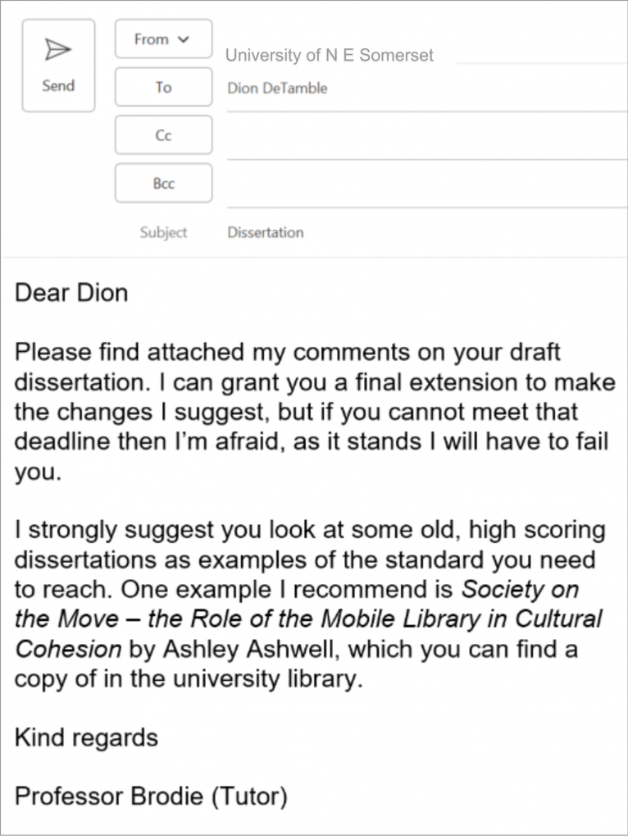Image resolution: width=628 pixels, height=840 pixels.
Task: Click the empty Bcc address field
Action: 426,185
